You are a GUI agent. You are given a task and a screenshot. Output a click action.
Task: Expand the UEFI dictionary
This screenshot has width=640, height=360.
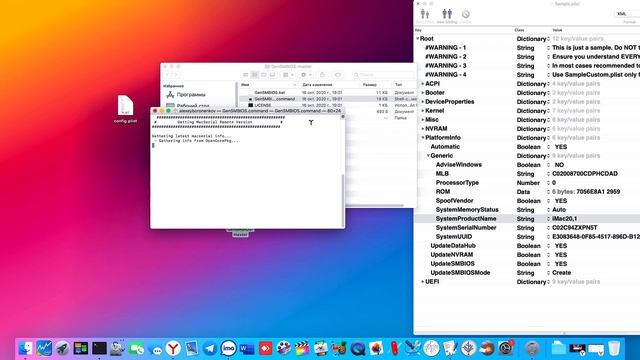(x=423, y=282)
